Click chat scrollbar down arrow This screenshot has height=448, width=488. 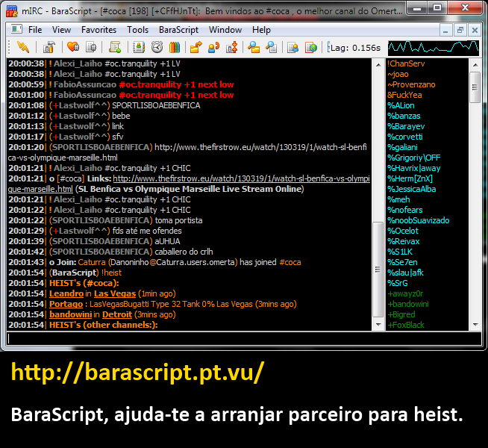pyautogui.click(x=378, y=325)
